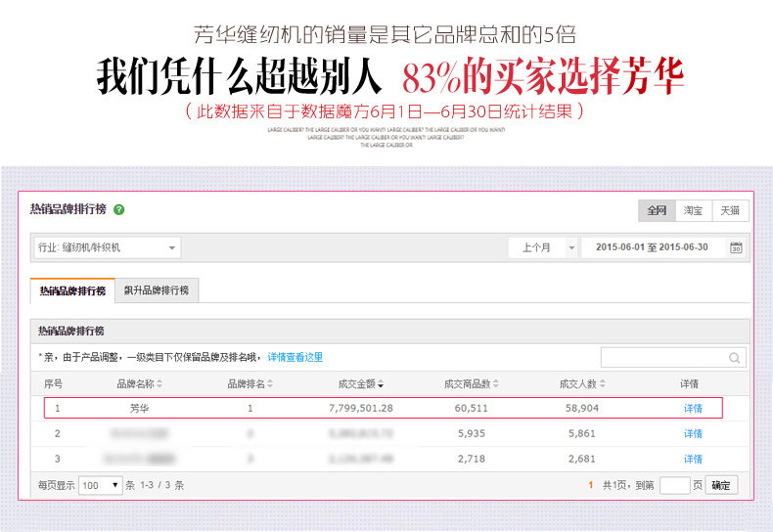Sort by 品牌排名 column arrows

coord(270,383)
